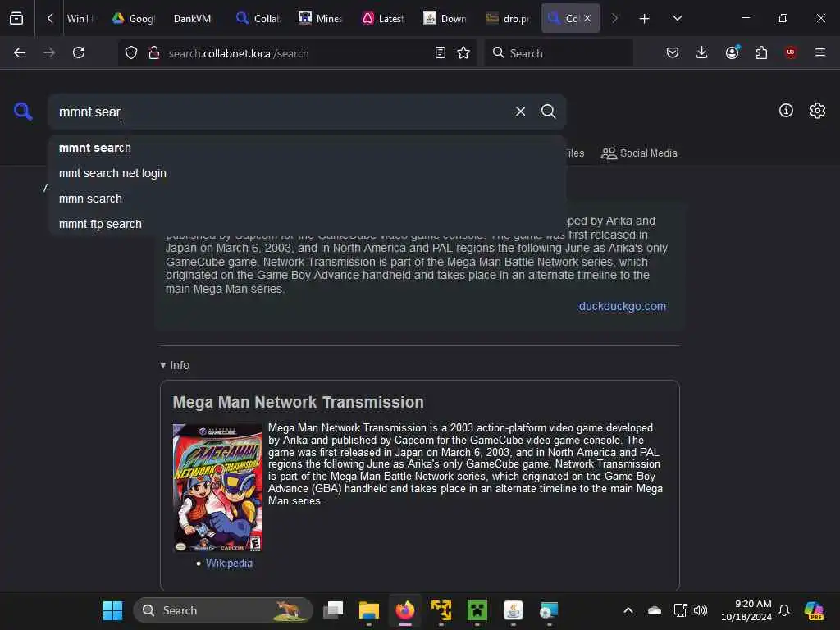Viewport: 840px width, 630px height.
Task: Switch to the Google Drive tab
Action: click(x=134, y=19)
